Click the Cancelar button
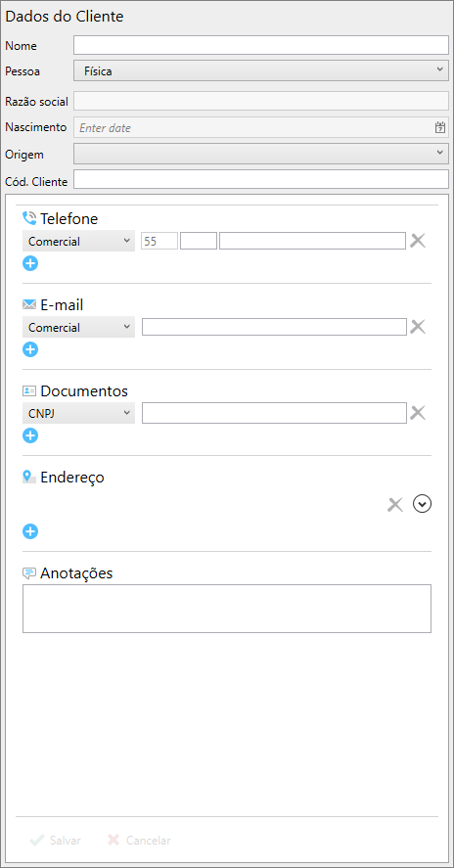The width and height of the screenshot is (454, 868). pos(139,841)
